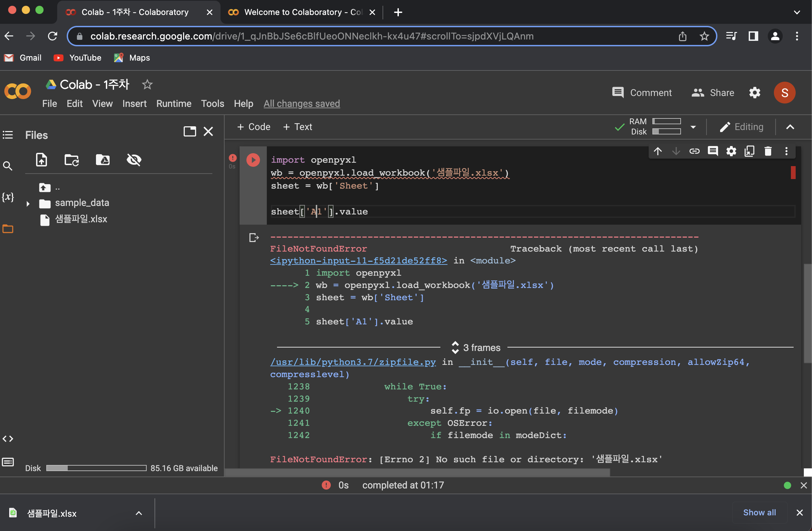This screenshot has width=812, height=531.
Task: Open download options chevron for 샘플파일.xlsx
Action: (x=139, y=513)
